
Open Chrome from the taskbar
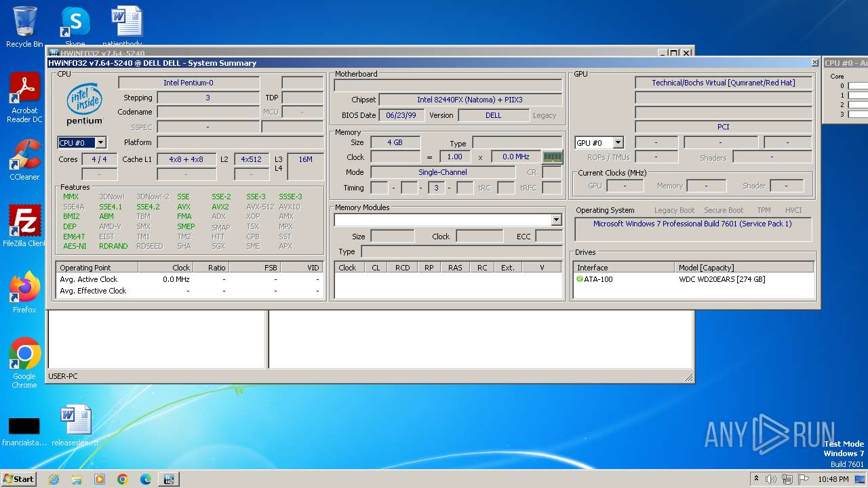click(123, 479)
